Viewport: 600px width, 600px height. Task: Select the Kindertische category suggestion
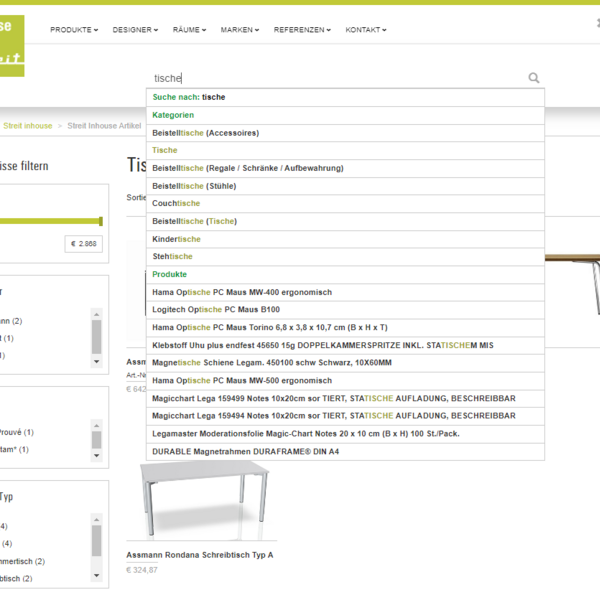coord(176,239)
